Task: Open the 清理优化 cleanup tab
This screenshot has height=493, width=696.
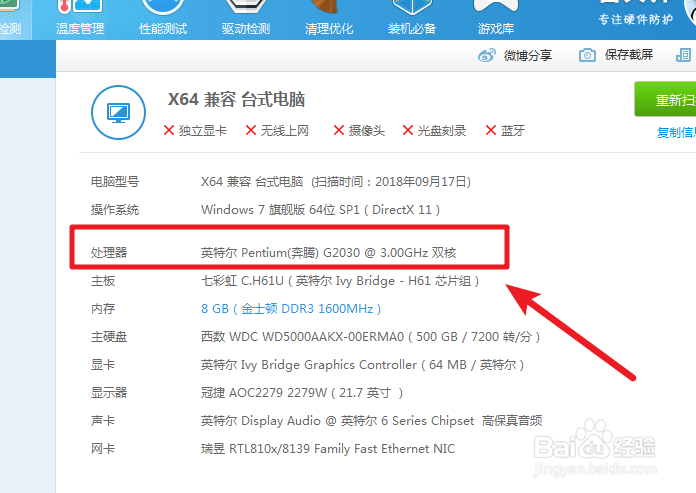Action: [x=329, y=19]
